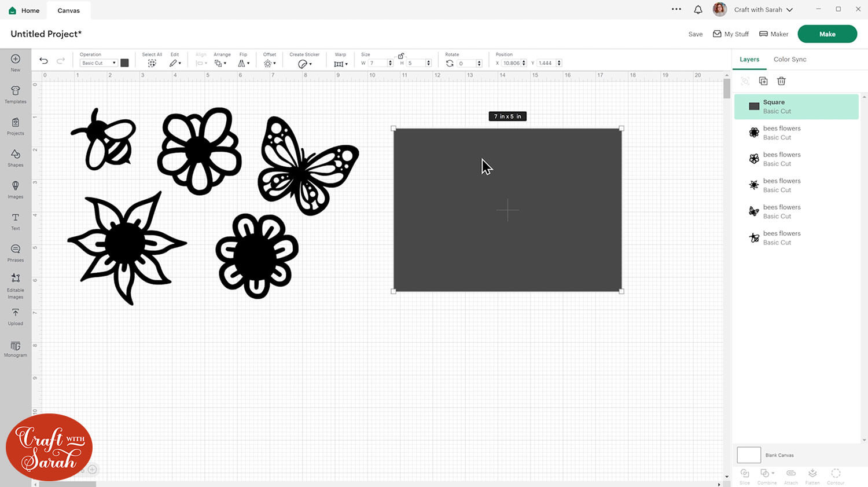Click the profile avatar picture
Image resolution: width=868 pixels, height=487 pixels.
pyautogui.click(x=719, y=9)
